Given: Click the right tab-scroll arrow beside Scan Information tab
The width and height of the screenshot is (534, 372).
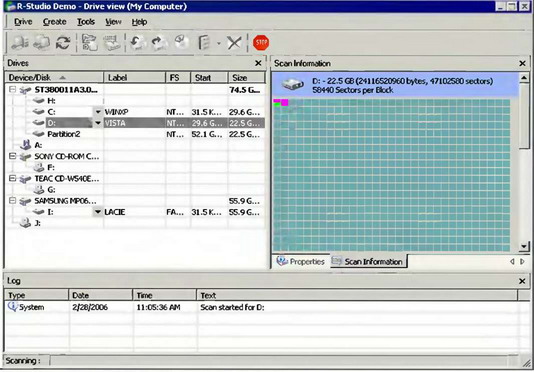Looking at the screenshot, I should point(522,262).
